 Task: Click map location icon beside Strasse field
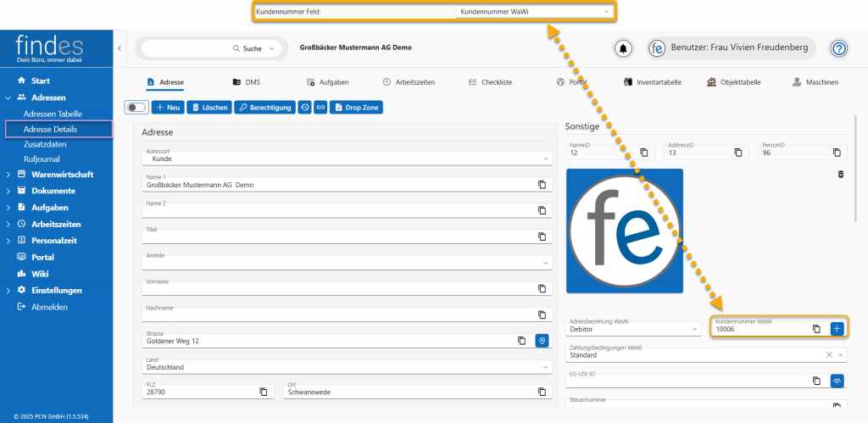(542, 341)
